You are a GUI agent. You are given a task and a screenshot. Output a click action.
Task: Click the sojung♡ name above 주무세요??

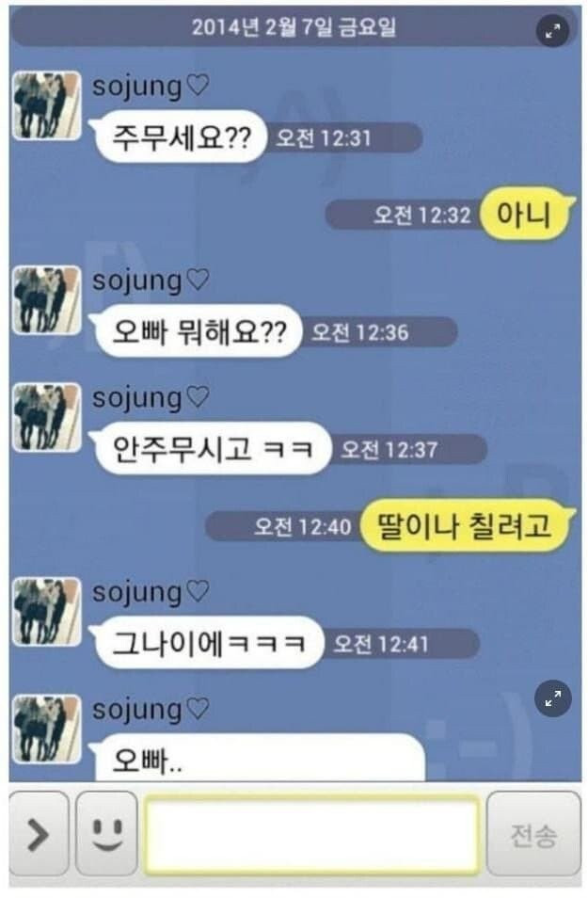(x=151, y=87)
